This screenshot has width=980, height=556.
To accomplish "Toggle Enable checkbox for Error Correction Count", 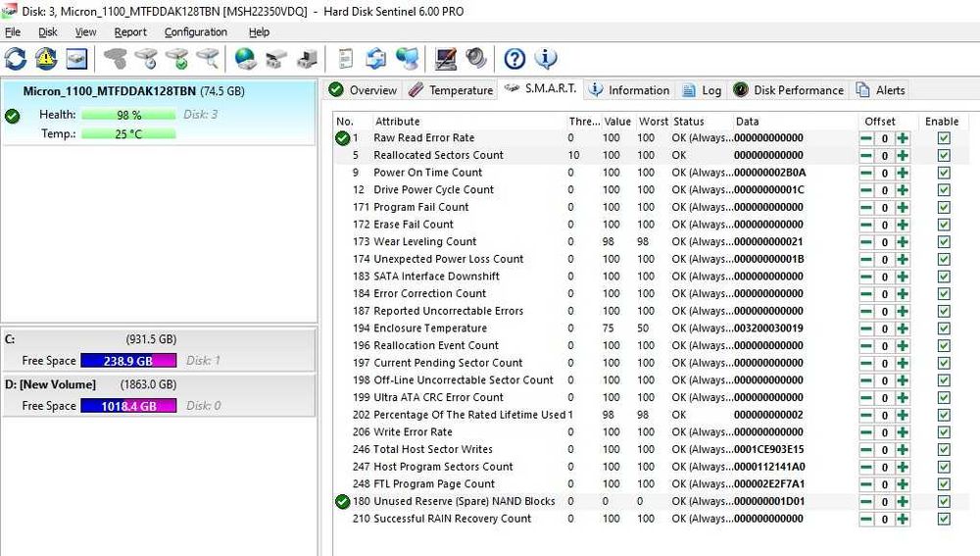I will point(944,294).
